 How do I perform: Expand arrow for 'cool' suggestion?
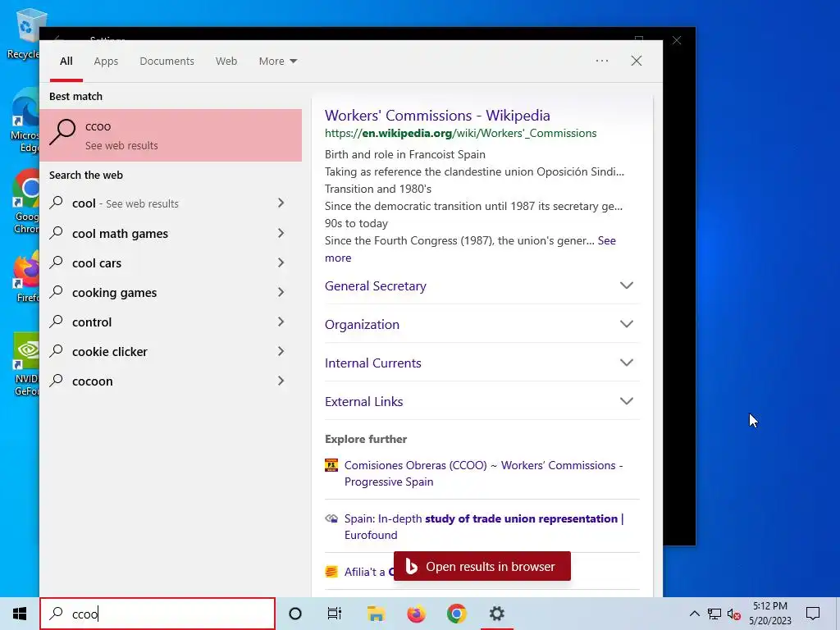[x=281, y=203]
